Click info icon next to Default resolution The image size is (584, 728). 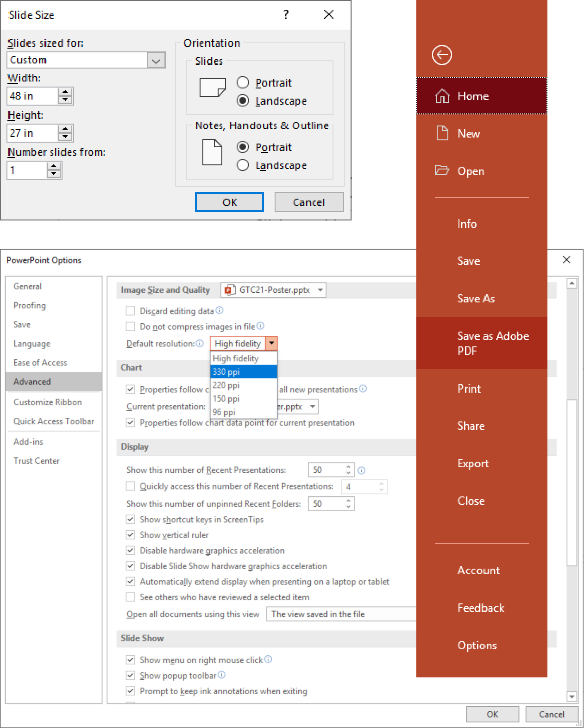pyautogui.click(x=200, y=343)
